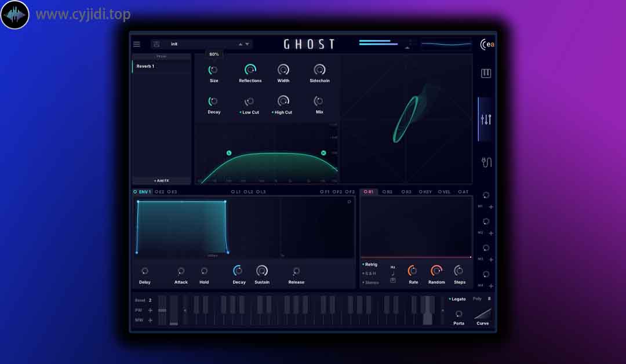Click the output level meter in header

(378, 42)
